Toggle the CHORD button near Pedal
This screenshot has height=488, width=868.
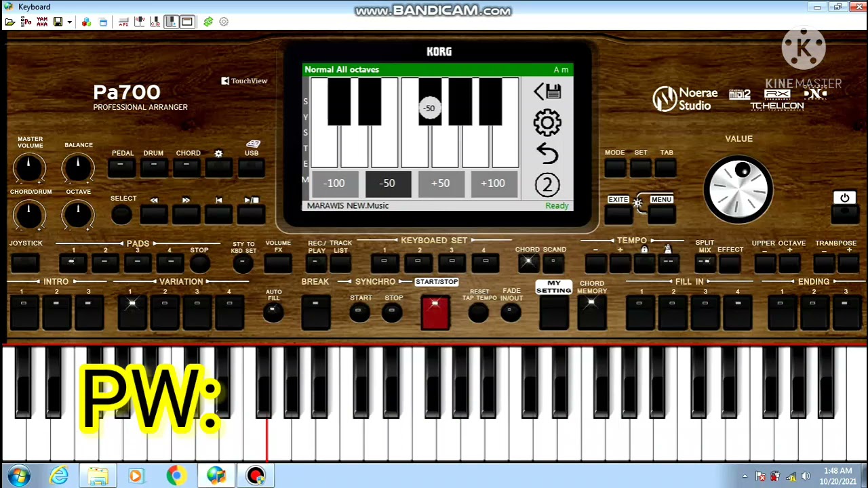pyautogui.click(x=186, y=167)
